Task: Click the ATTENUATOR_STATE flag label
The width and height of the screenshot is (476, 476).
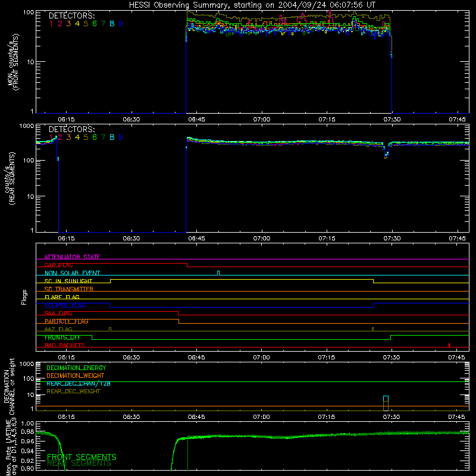Action: [x=72, y=257]
